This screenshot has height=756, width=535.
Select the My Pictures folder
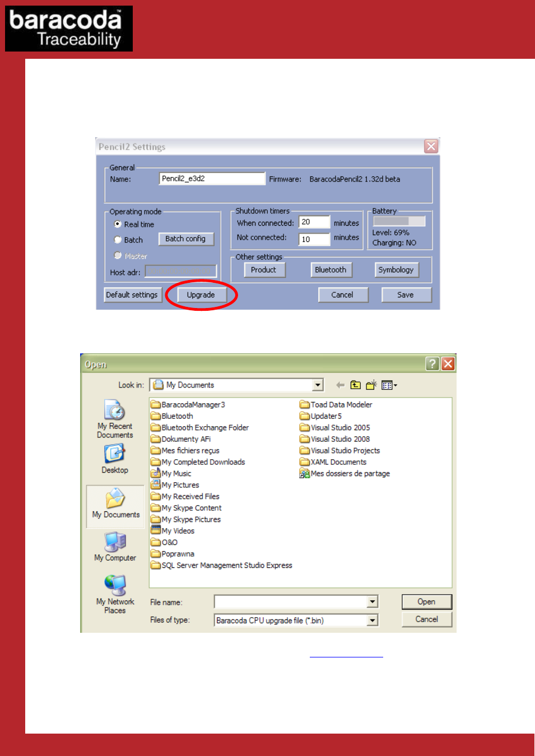click(175, 485)
